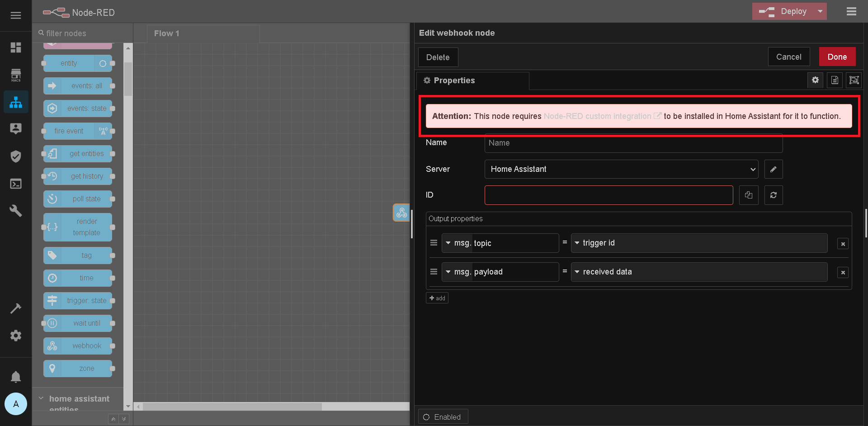The height and width of the screenshot is (426, 868).
Task: Remove the msg.topic output property row
Action: tap(843, 244)
